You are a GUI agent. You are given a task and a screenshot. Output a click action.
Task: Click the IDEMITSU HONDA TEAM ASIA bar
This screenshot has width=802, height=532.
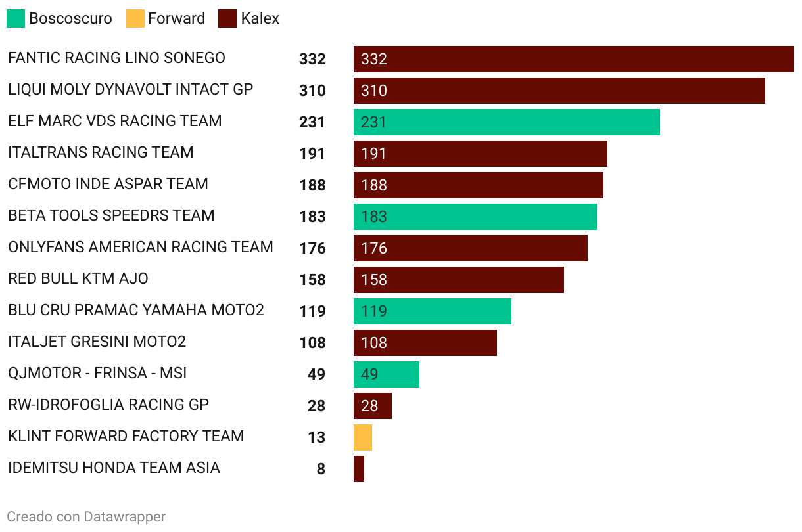point(359,469)
